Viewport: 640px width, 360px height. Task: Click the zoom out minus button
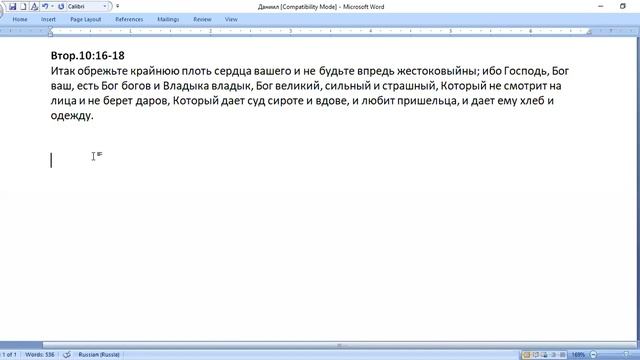[x=593, y=355]
